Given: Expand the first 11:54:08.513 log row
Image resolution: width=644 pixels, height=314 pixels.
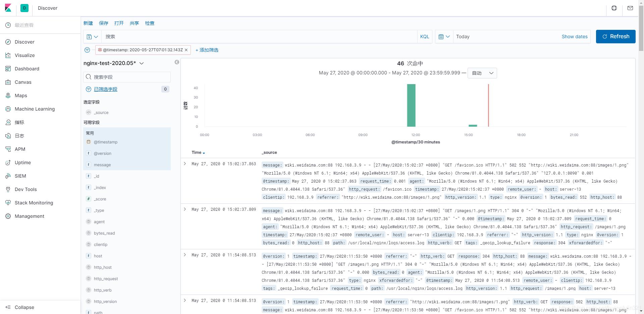Looking at the screenshot, I should point(185,255).
